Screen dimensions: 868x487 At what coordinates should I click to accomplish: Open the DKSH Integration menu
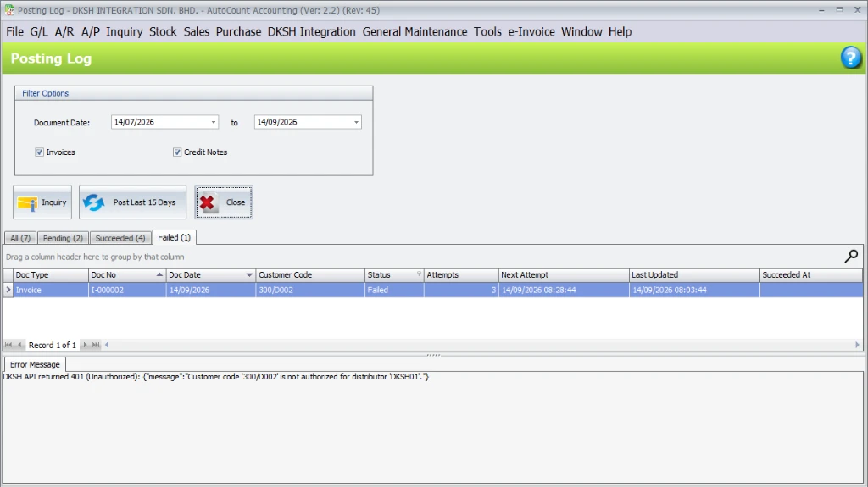[312, 31]
